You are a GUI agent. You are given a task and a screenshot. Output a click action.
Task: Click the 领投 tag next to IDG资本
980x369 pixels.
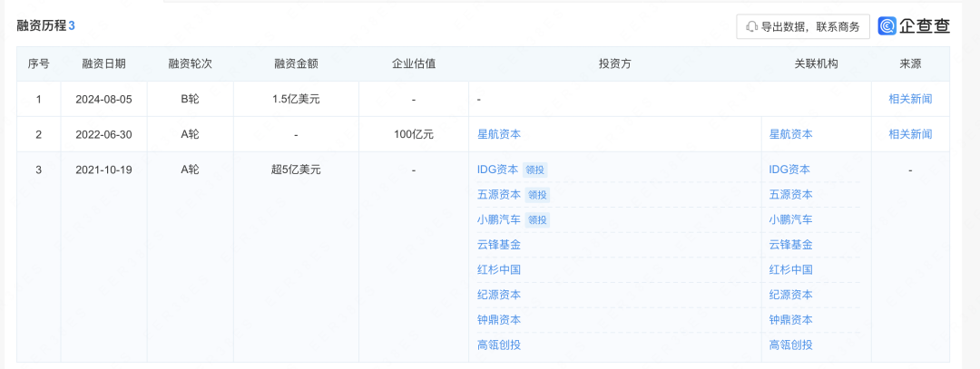pos(535,170)
